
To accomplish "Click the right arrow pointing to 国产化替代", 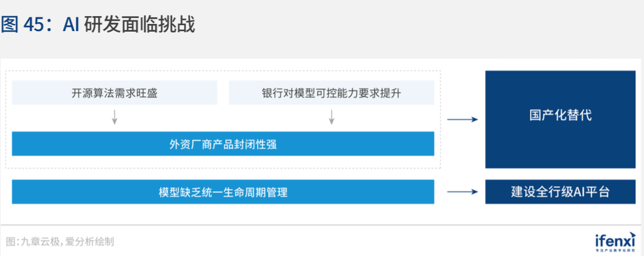I will (462, 120).
